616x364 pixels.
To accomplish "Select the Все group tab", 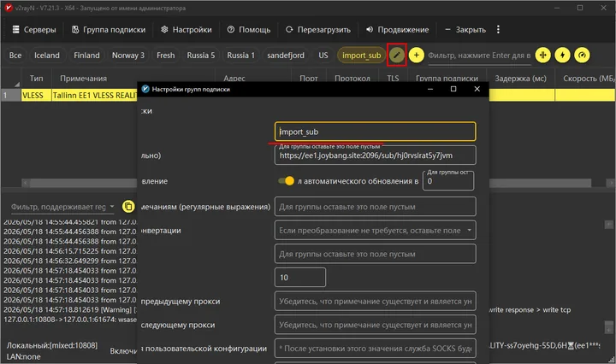I will (15, 56).
